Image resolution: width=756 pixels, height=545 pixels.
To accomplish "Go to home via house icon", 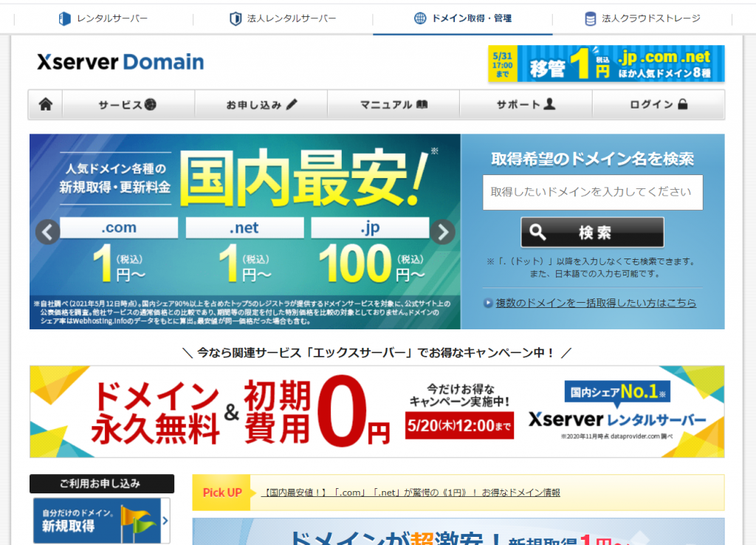I will (46, 104).
